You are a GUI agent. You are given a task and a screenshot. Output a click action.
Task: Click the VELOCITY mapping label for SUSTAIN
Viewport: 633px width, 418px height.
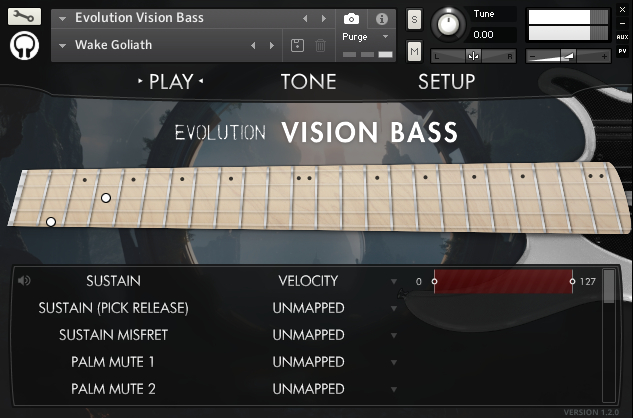(x=308, y=281)
